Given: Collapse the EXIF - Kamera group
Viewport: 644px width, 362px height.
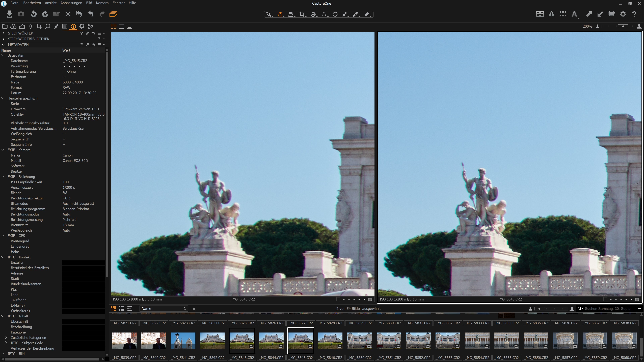Looking at the screenshot, I should click(3, 150).
